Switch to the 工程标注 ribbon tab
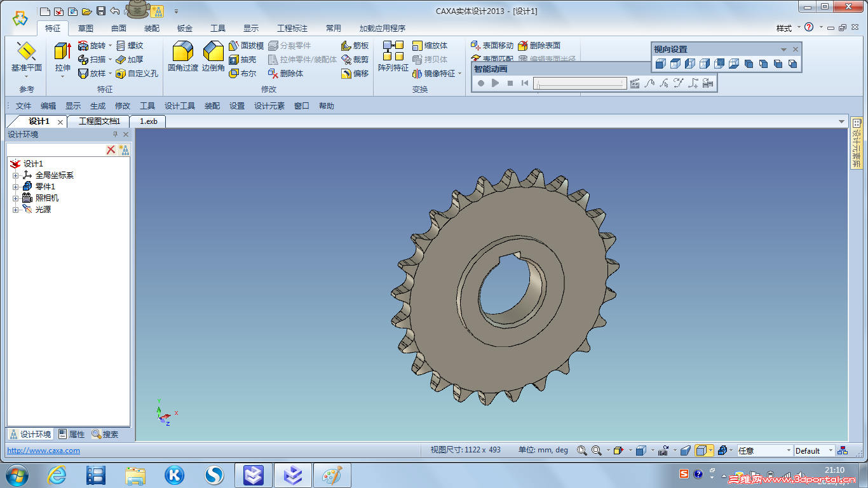The height and width of the screenshot is (488, 868). click(292, 29)
